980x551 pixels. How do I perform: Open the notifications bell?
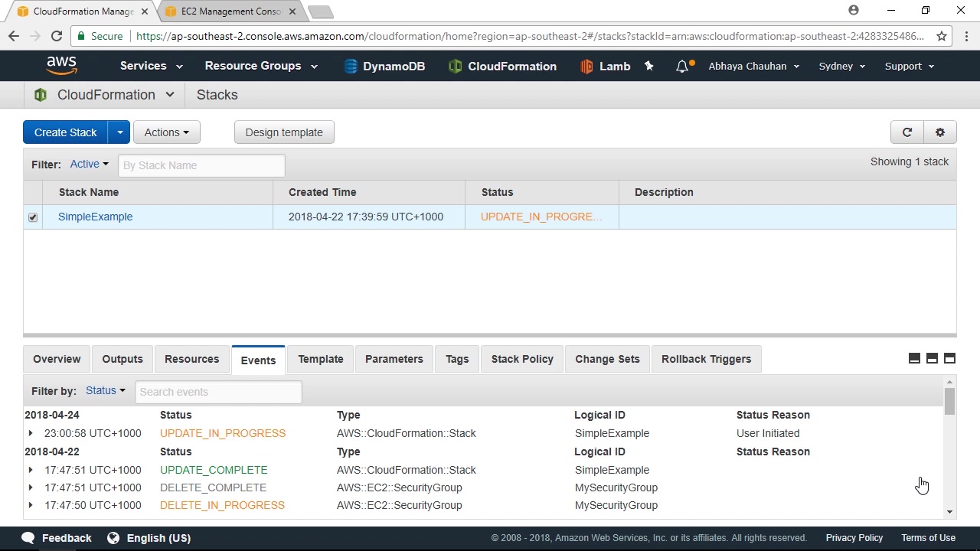[x=682, y=67]
